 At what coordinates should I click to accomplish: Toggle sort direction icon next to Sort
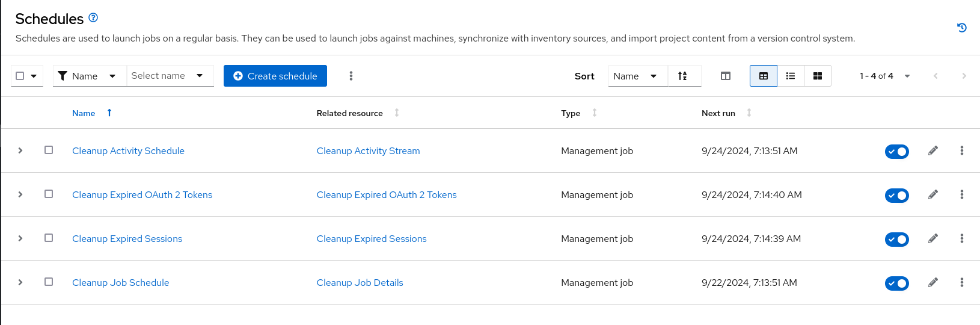pos(683,76)
